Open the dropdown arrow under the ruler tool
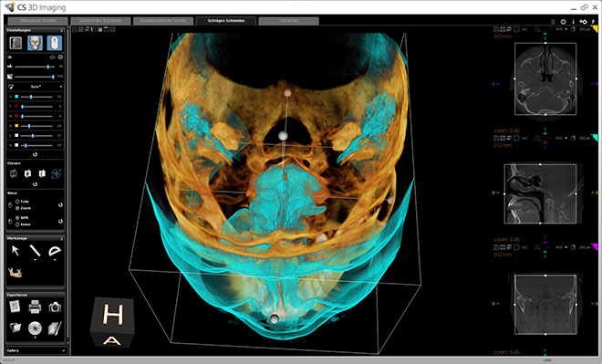Screen dimensions: 602x364 point(35,260)
